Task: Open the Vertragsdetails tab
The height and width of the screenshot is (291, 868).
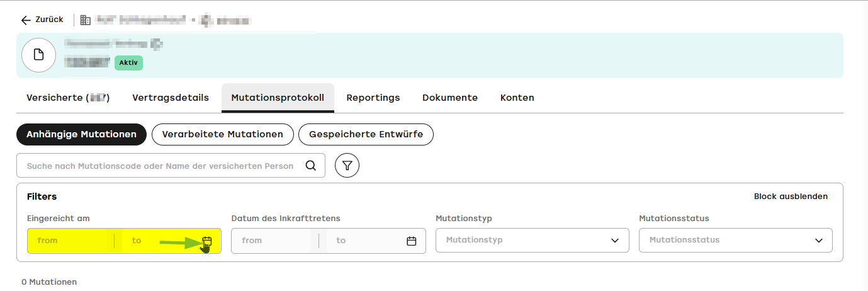Action: 171,98
